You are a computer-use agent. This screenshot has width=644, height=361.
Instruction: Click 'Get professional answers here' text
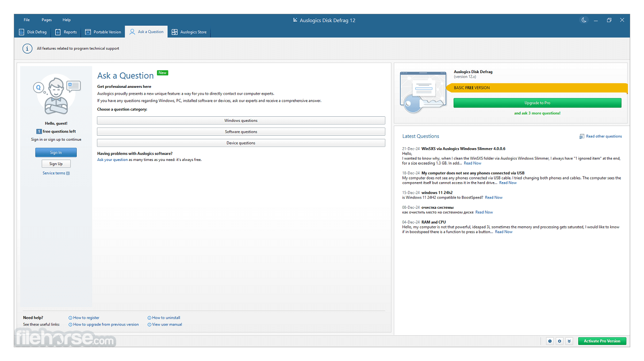tap(124, 86)
